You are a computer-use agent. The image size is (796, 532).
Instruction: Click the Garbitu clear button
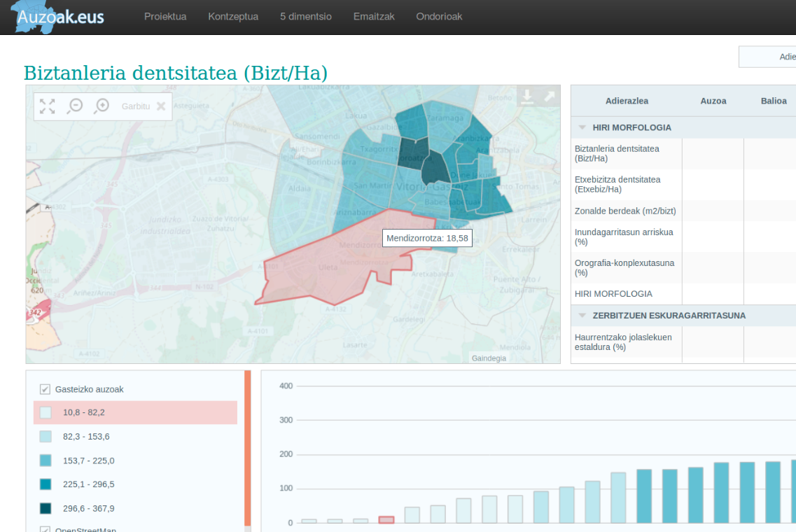(136, 106)
